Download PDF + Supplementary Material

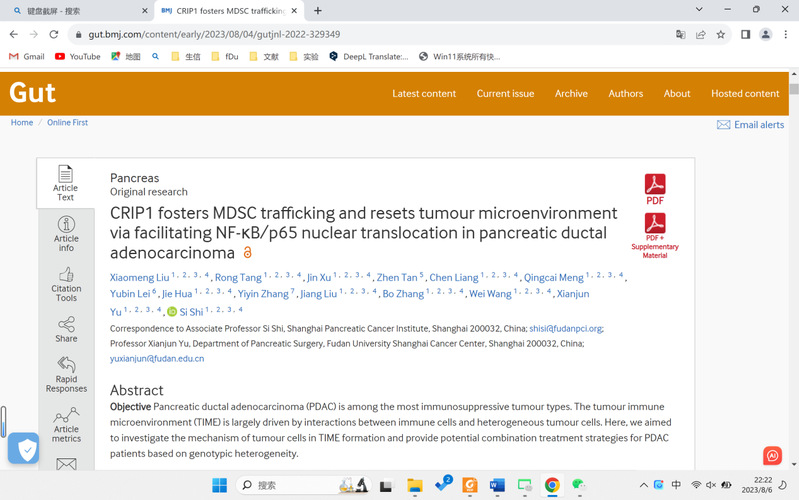[x=654, y=236]
